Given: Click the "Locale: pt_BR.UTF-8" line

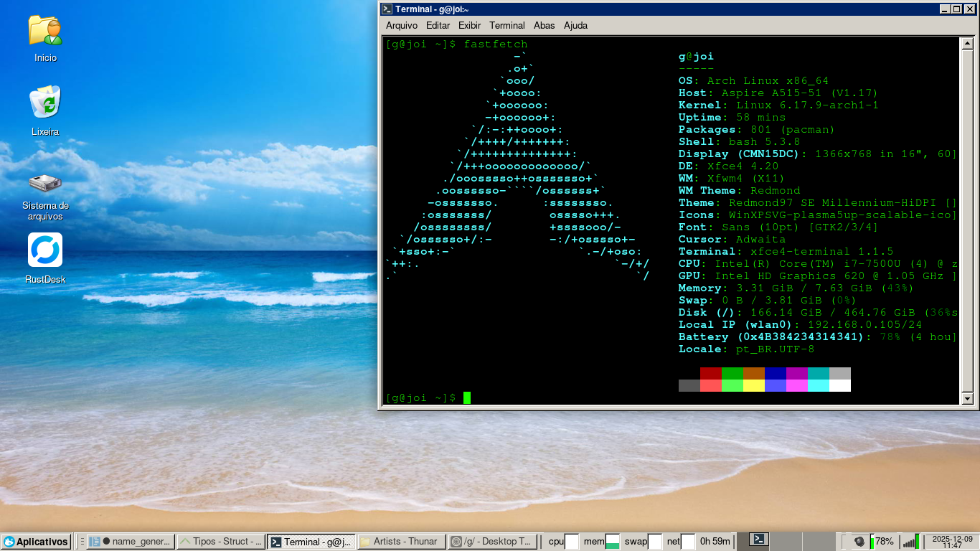Looking at the screenshot, I should 747,349.
